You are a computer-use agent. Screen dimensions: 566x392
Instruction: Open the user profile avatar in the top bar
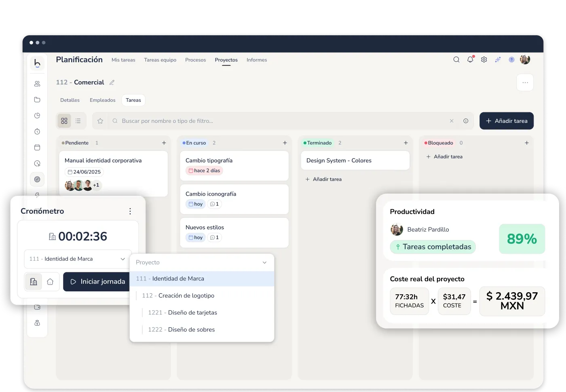point(525,60)
